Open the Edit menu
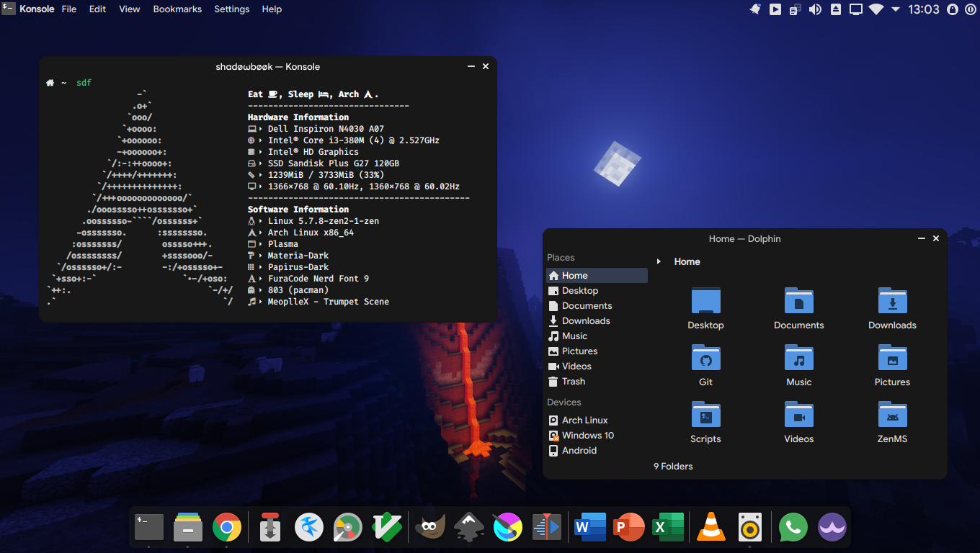The image size is (980, 553). click(97, 9)
